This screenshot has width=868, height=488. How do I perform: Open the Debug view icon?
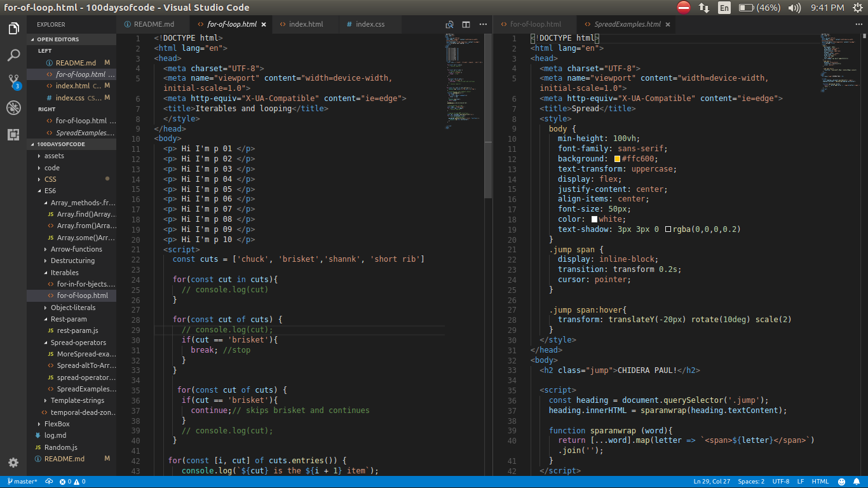(x=13, y=107)
